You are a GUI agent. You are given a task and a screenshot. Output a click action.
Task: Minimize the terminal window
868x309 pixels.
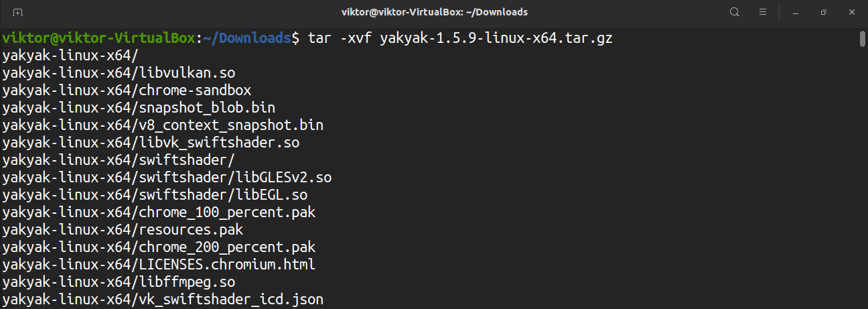[x=795, y=12]
